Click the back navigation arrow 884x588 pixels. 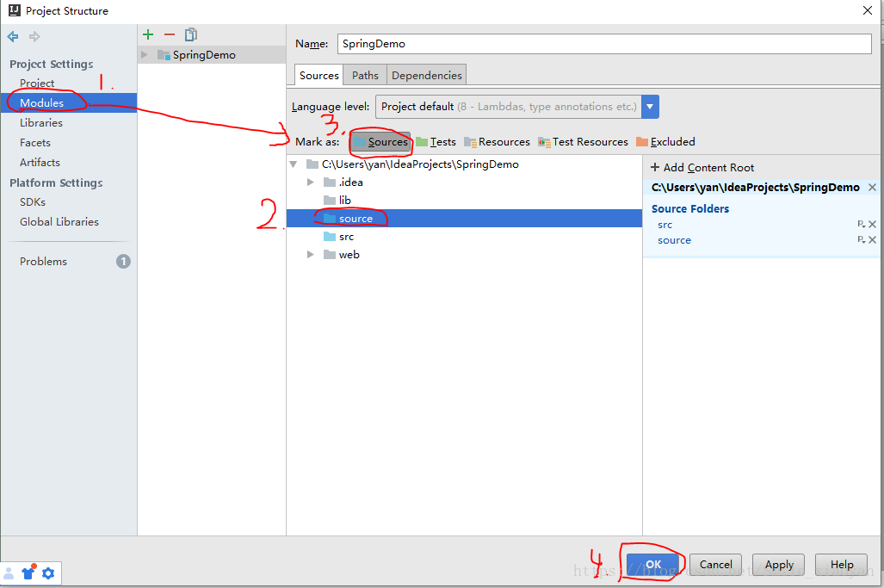point(12,37)
